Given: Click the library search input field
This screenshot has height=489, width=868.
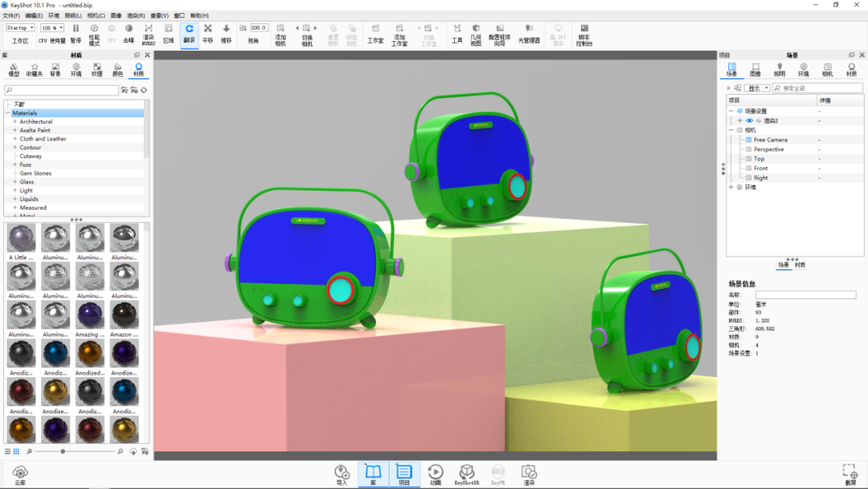Looking at the screenshot, I should (61, 90).
